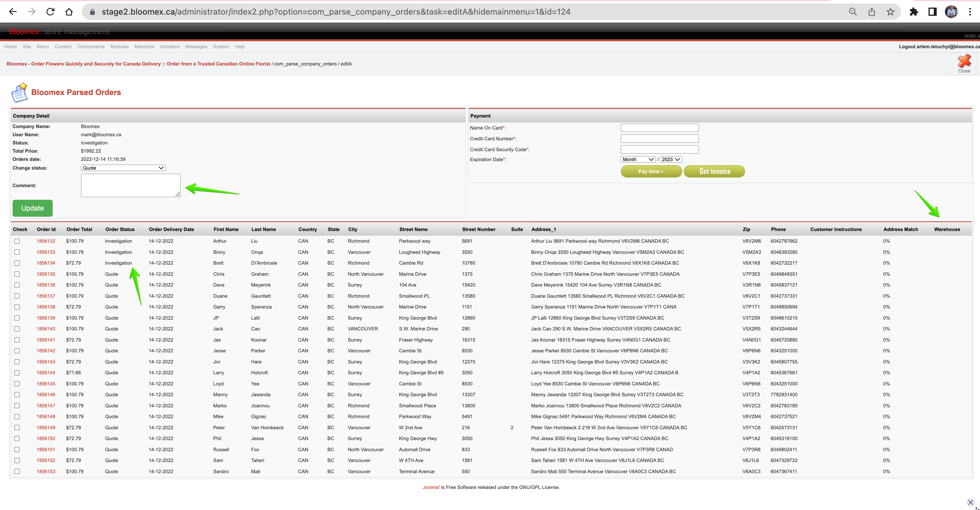Focus the Comment text area
This screenshot has width=980, height=510.
tap(130, 186)
